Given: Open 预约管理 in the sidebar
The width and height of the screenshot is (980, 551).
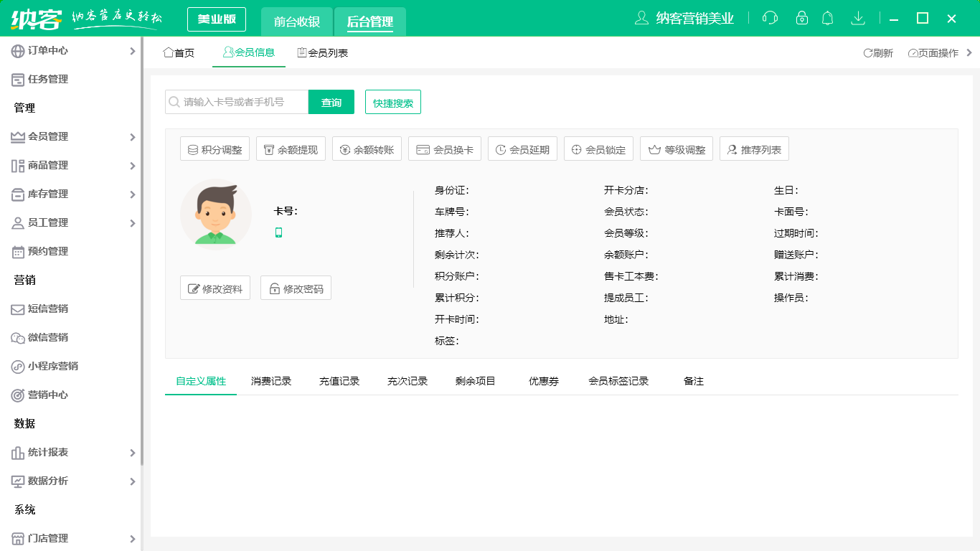Looking at the screenshot, I should [x=48, y=251].
